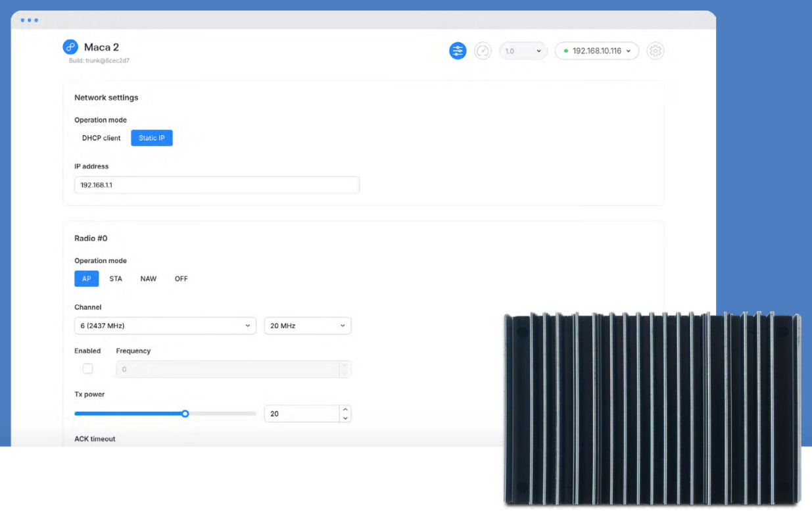The height and width of the screenshot is (517, 812).
Task: Open the gear settings icon
Action: coord(655,51)
